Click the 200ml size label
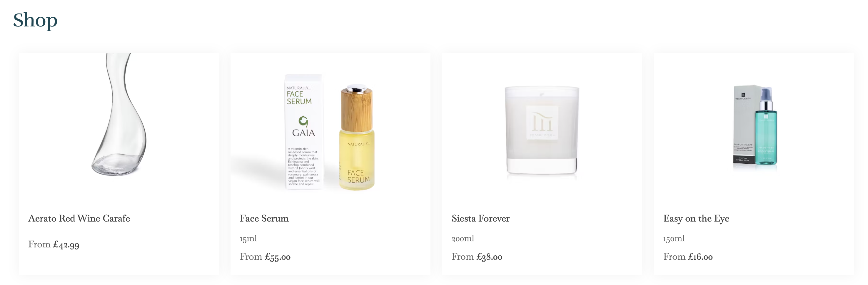 click(463, 239)
